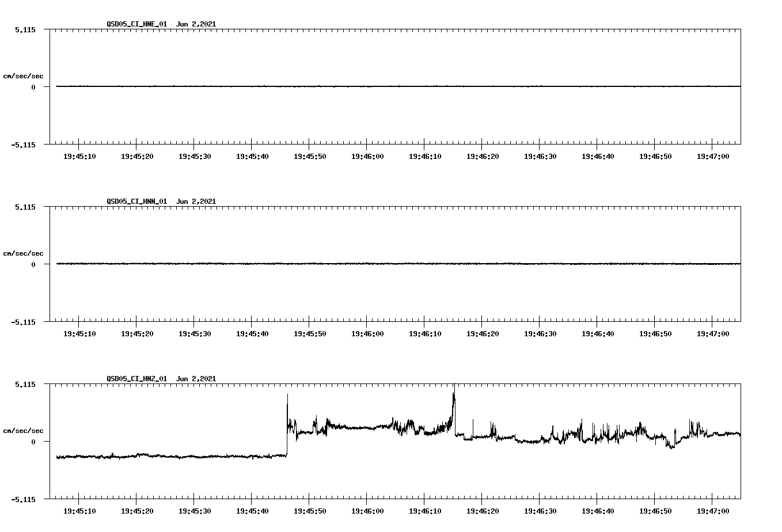Screen dimensions: 782x532
Task: Click the 0 axis label on HNZ chart
Action: pos(33,442)
